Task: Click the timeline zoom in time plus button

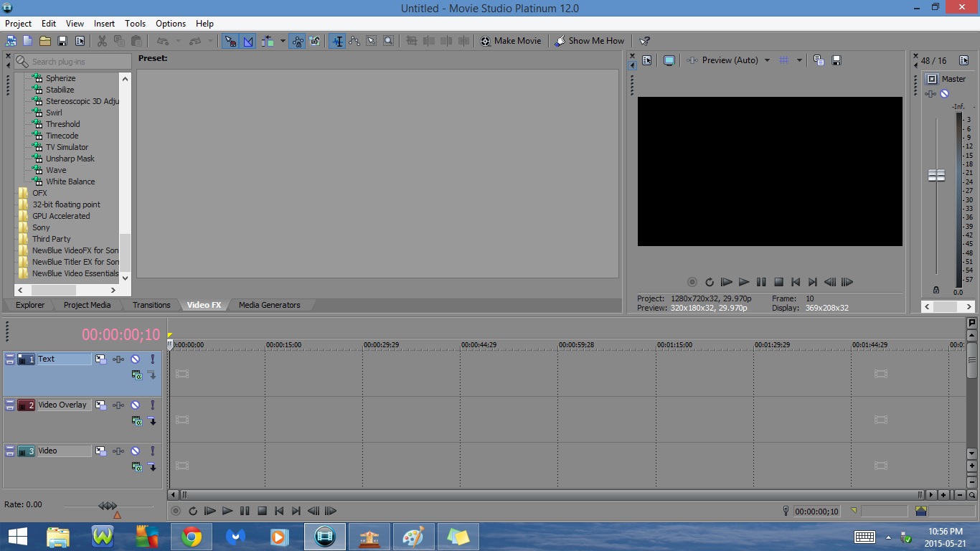Action: [943, 494]
